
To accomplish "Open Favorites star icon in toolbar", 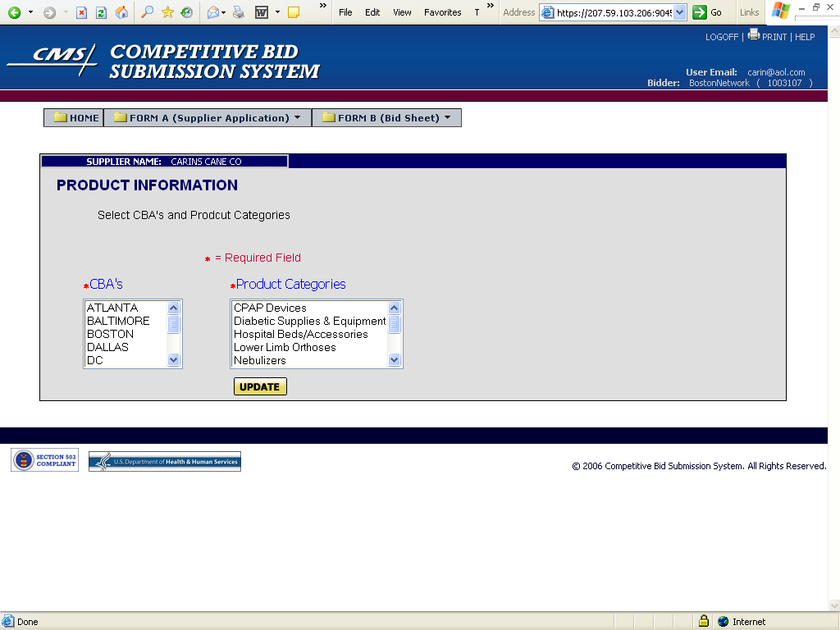I will point(168,12).
